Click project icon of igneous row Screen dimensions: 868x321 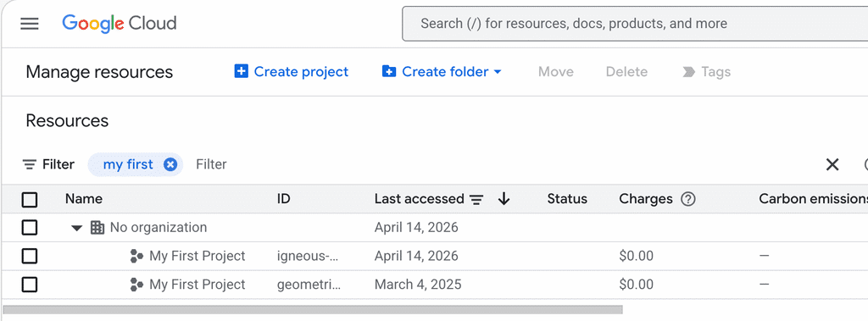[x=136, y=257]
